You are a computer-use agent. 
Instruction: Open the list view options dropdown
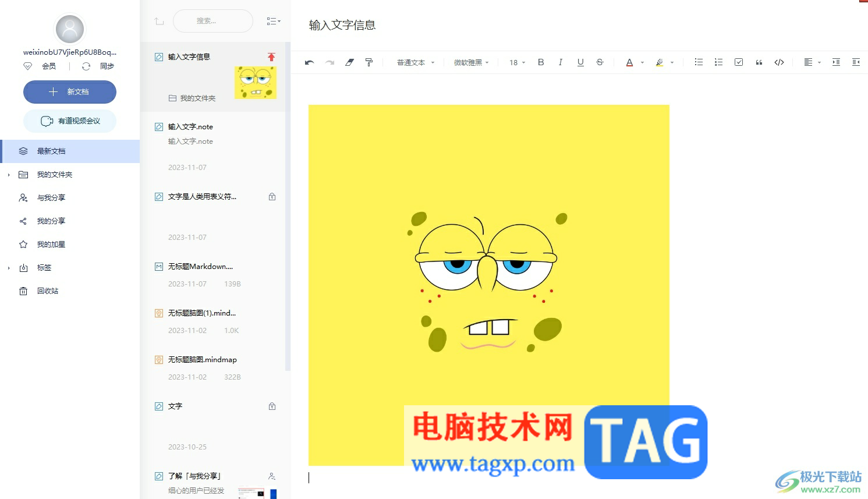274,21
